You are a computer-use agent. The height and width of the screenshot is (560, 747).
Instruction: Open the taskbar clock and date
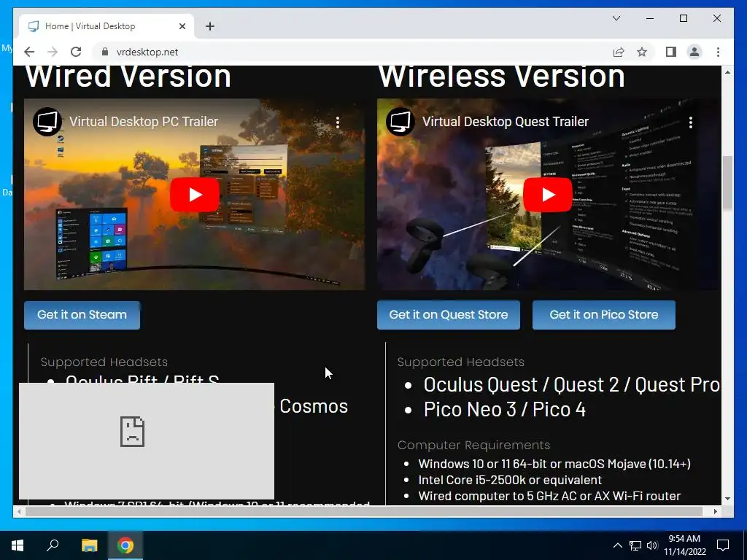click(x=684, y=545)
